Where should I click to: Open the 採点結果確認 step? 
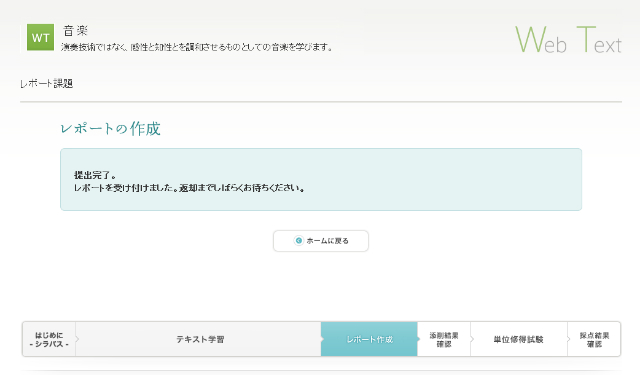click(594, 339)
